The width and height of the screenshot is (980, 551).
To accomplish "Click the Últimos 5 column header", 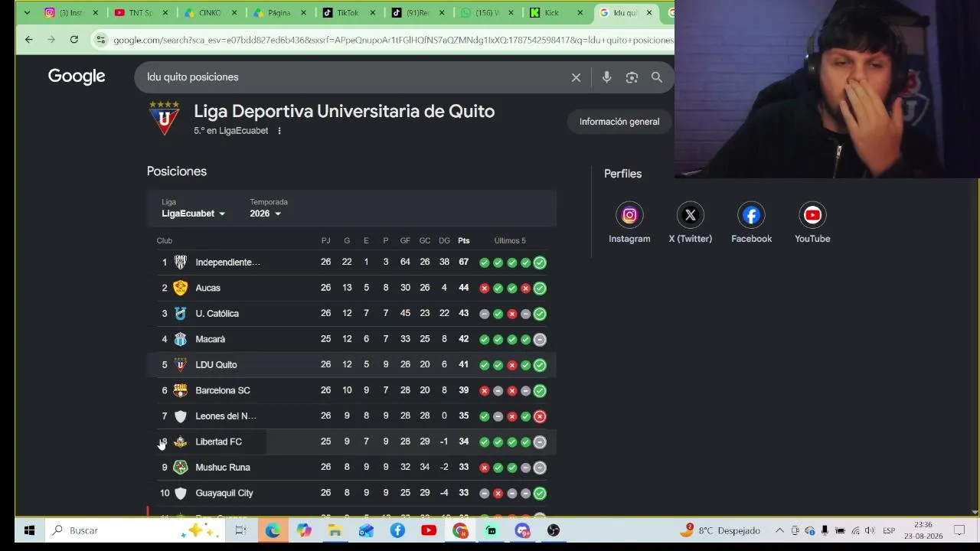I will click(x=510, y=241).
